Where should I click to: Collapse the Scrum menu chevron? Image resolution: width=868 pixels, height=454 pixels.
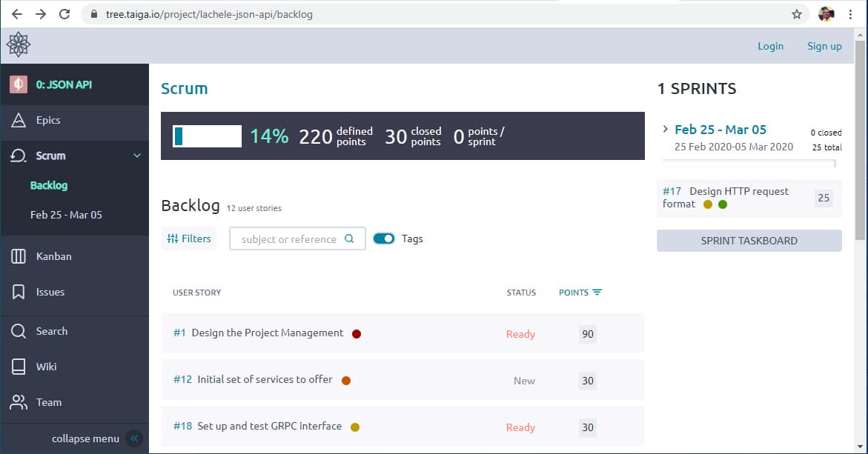pyautogui.click(x=136, y=156)
